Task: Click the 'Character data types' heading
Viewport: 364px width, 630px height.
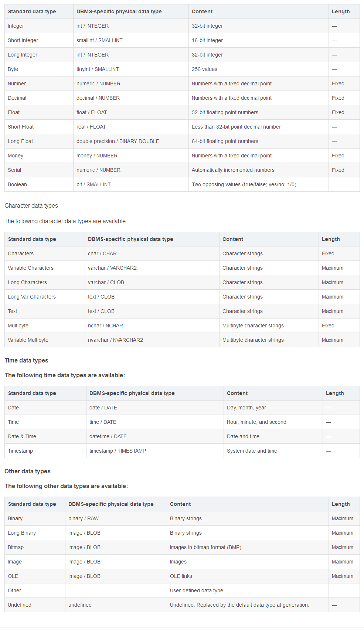Action: coord(31,205)
